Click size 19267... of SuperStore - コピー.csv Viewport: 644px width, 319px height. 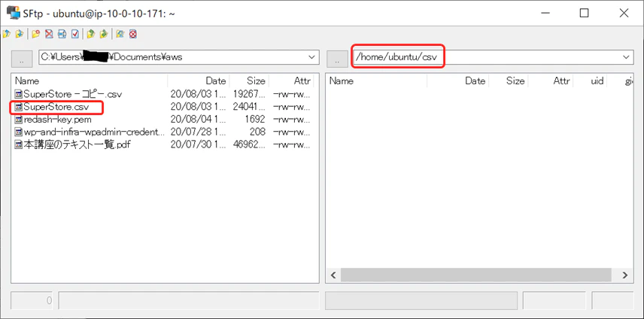click(249, 94)
